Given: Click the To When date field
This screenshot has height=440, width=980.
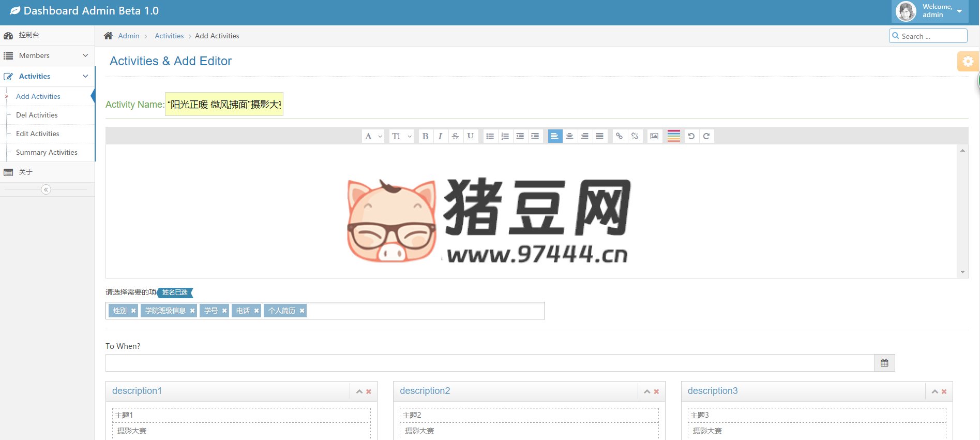Looking at the screenshot, I should pyautogui.click(x=489, y=363).
